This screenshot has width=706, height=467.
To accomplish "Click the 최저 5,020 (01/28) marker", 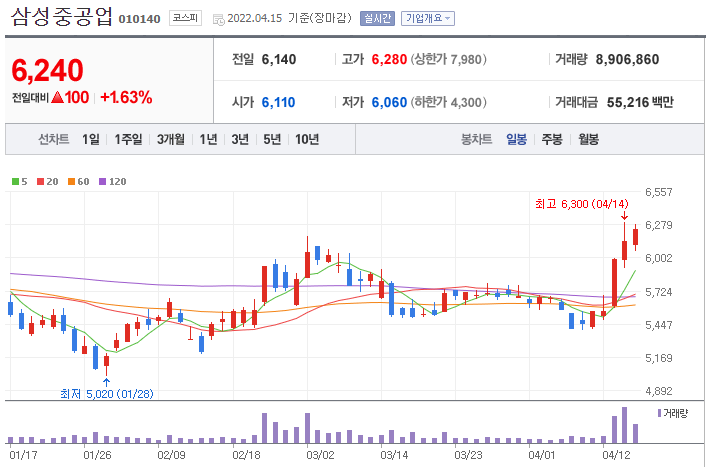I will (107, 394).
